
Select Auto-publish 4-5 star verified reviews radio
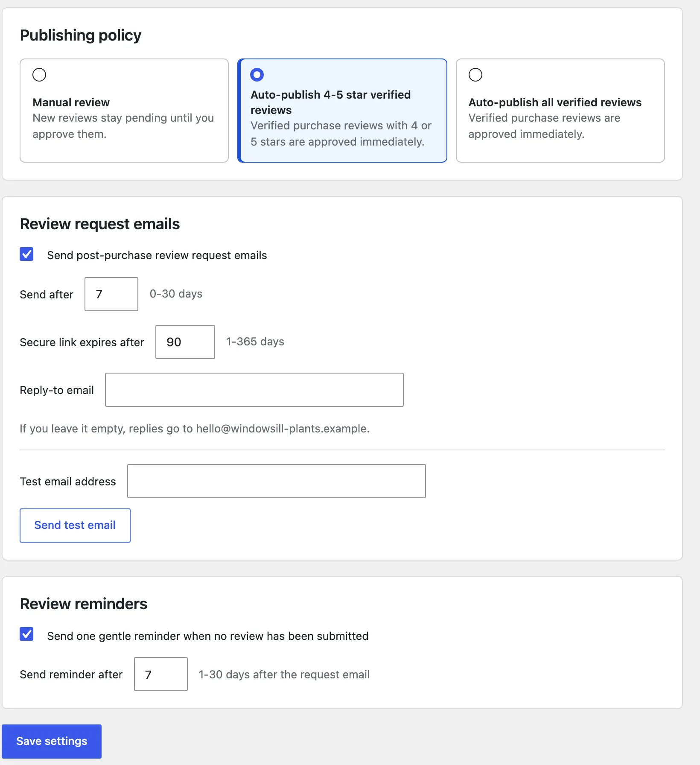(257, 75)
